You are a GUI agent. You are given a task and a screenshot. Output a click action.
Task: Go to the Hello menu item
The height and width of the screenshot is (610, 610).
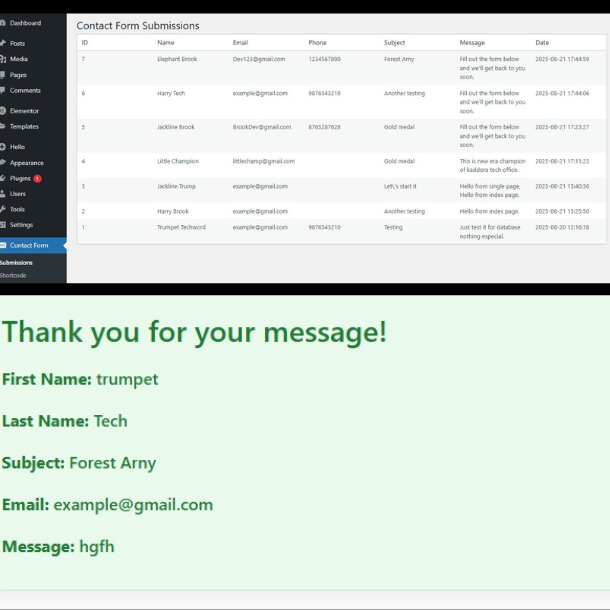17,147
